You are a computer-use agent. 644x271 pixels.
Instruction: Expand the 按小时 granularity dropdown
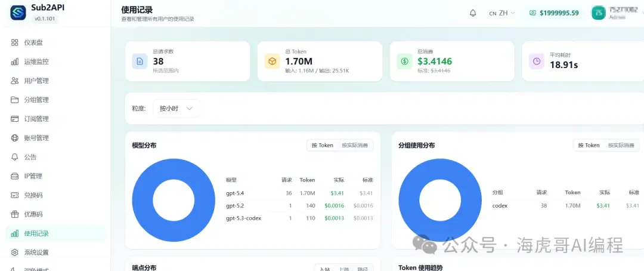(x=177, y=109)
